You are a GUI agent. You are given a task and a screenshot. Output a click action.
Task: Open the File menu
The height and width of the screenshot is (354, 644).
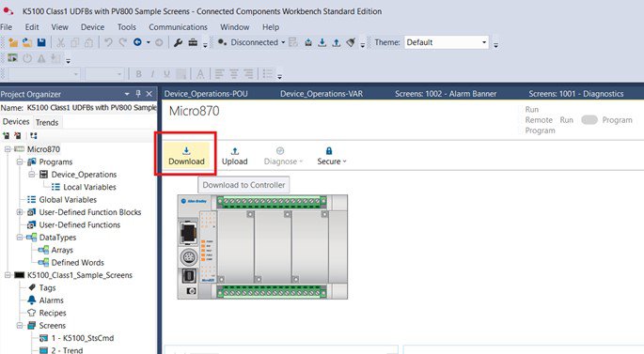click(7, 27)
